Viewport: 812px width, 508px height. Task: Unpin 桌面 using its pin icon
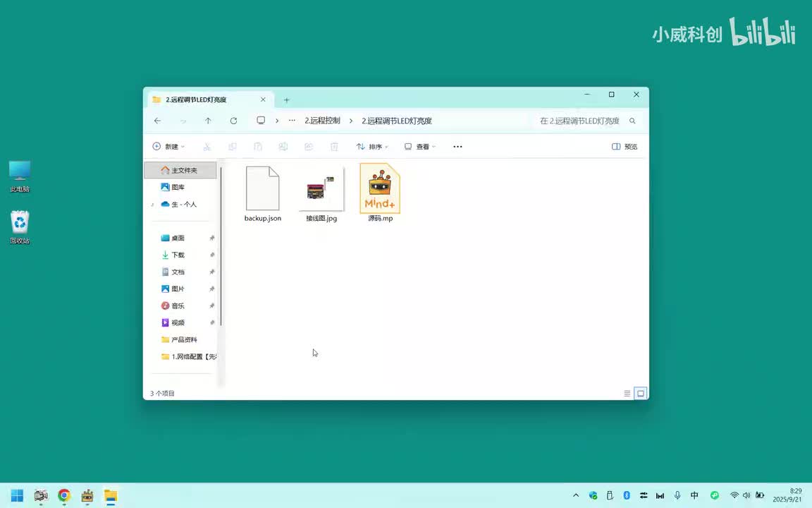click(211, 238)
